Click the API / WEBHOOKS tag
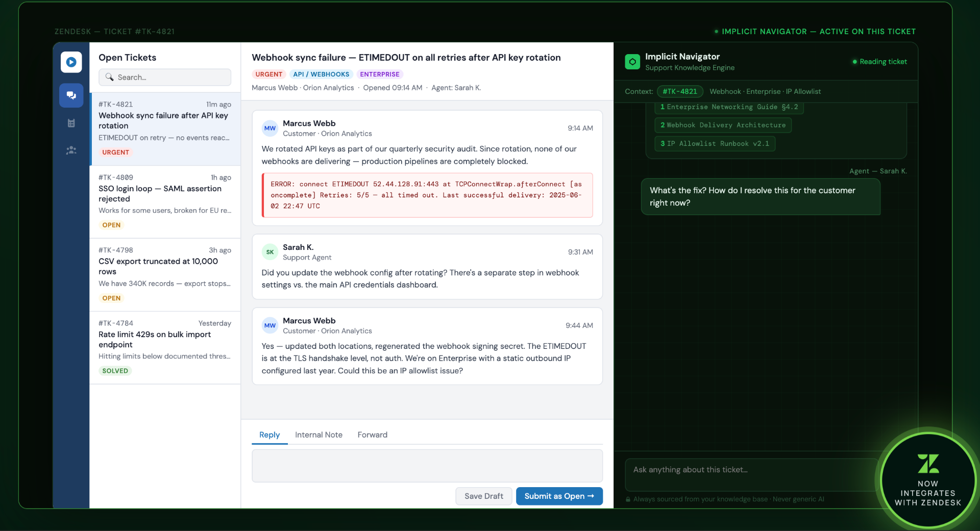Viewport: 980px width, 531px height. pos(321,74)
